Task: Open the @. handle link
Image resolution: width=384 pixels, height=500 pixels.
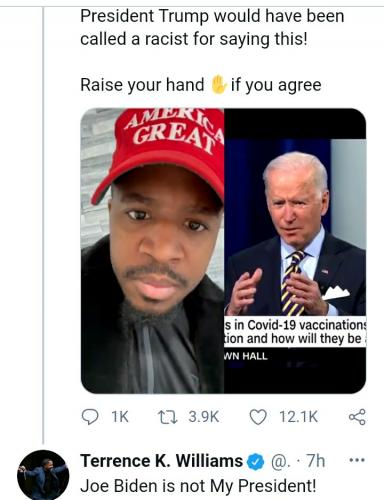Action: click(x=280, y=462)
